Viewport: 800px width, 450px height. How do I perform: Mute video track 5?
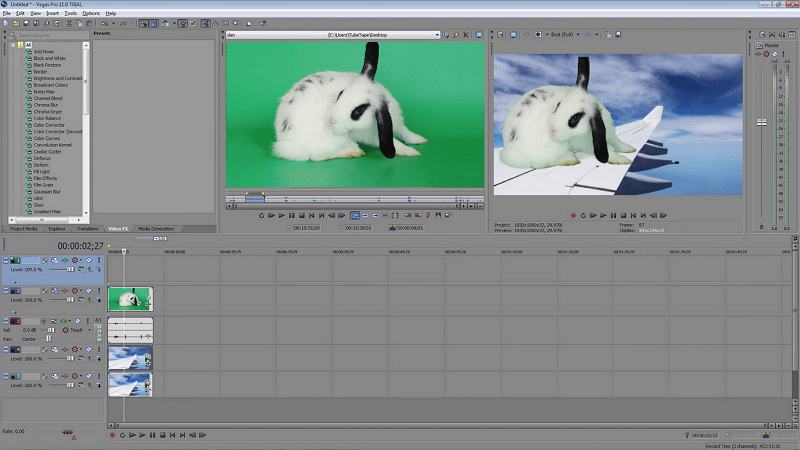coord(89,377)
